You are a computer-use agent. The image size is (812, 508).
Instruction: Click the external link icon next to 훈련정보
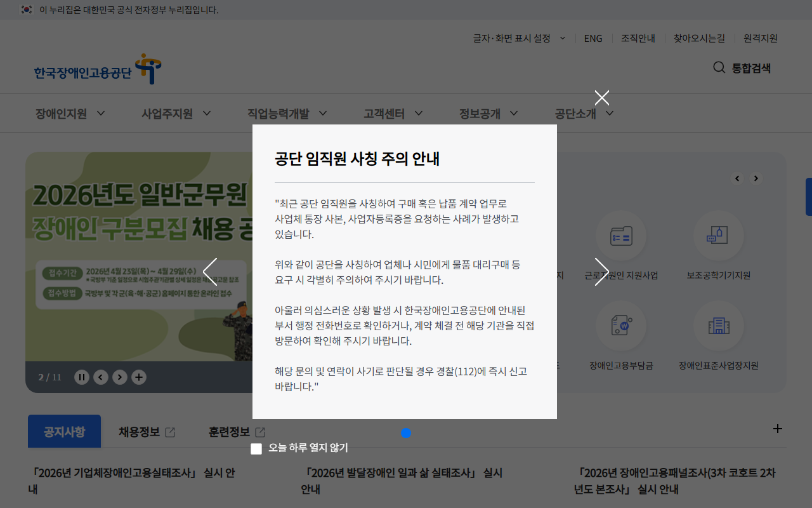point(260,431)
